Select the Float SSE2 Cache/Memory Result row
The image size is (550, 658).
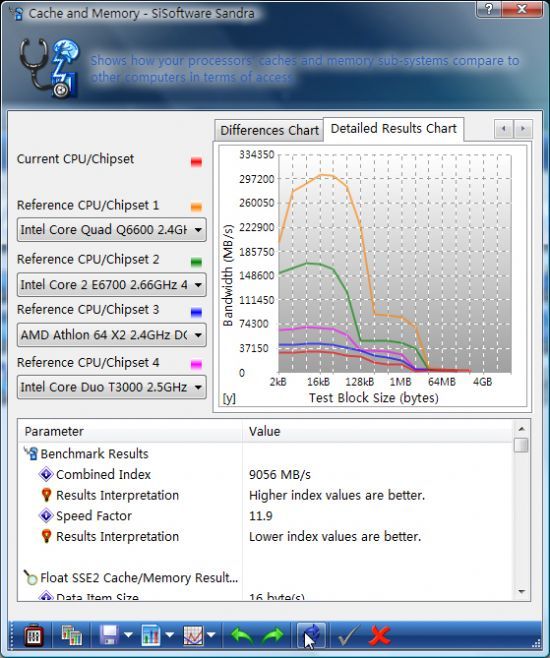coord(266,577)
